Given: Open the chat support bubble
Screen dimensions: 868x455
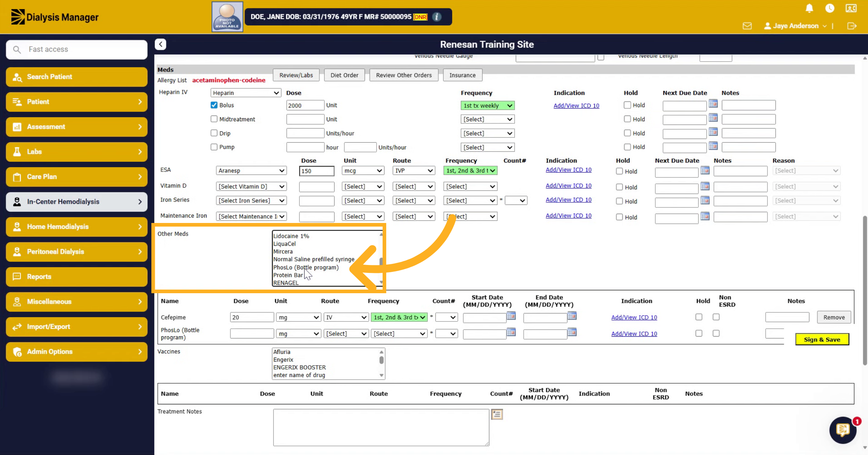Looking at the screenshot, I should 843,430.
